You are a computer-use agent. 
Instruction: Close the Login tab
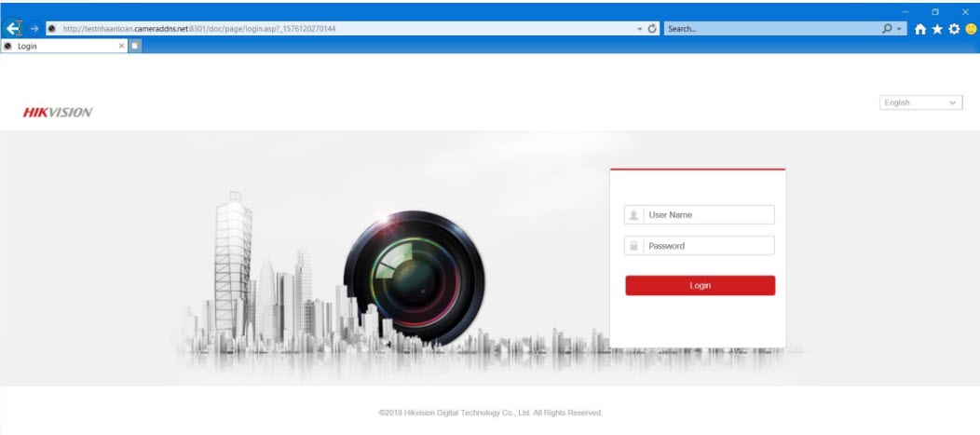pos(121,45)
